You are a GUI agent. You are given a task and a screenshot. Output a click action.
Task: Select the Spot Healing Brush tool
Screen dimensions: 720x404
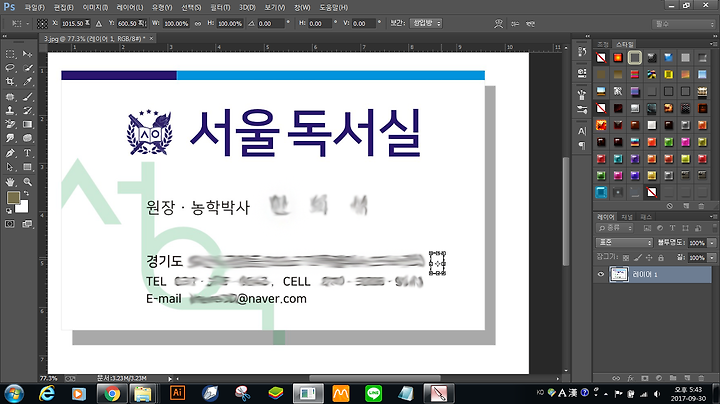10,97
